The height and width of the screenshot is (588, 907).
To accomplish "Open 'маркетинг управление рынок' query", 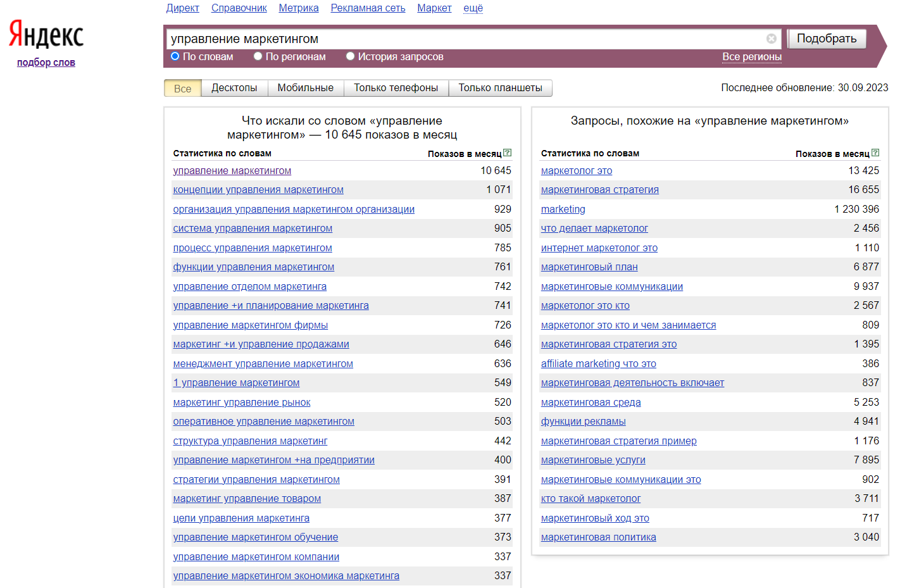I will pos(242,402).
